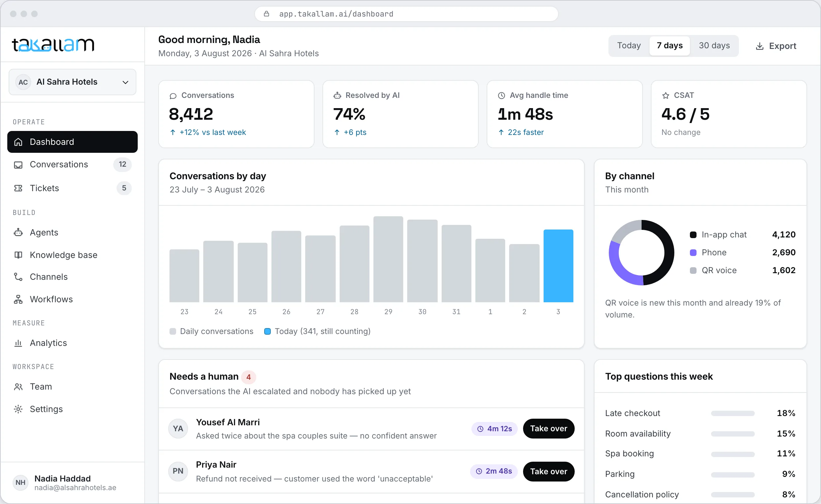Expand the Al Sahra Hotels workspace selector
This screenshot has width=821, height=504.
(72, 82)
